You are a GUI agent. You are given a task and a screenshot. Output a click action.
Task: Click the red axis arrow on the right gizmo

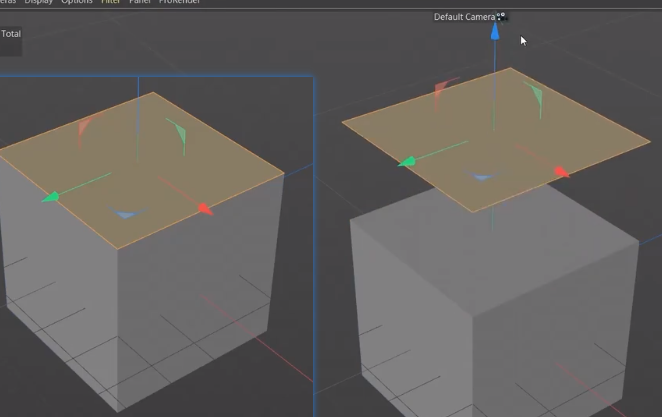562,172
